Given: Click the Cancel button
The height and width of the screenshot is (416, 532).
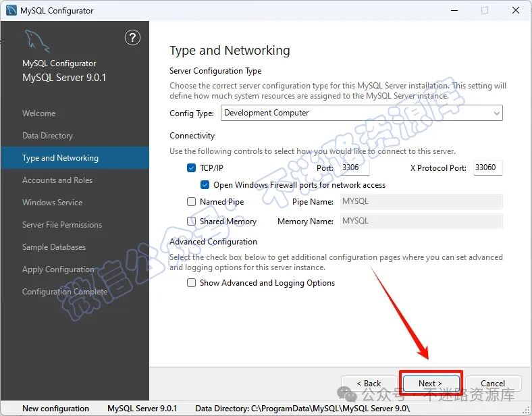Looking at the screenshot, I should 493,384.
